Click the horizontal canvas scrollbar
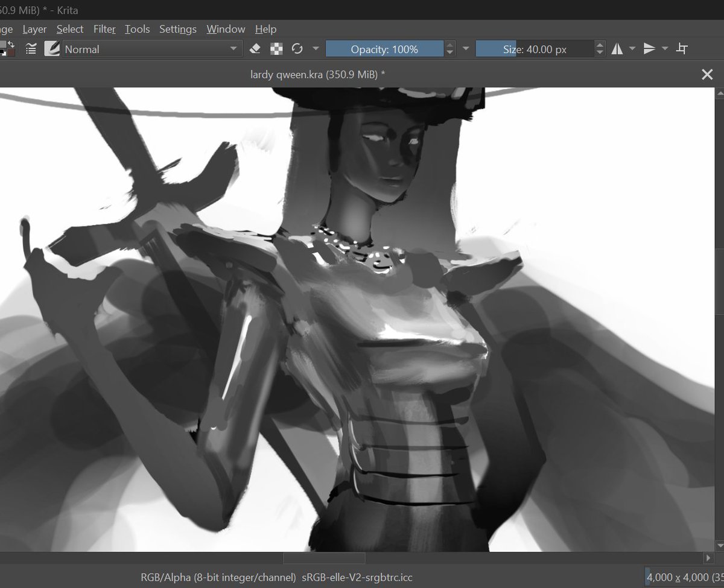Image resolution: width=724 pixels, height=588 pixels. pos(324,558)
